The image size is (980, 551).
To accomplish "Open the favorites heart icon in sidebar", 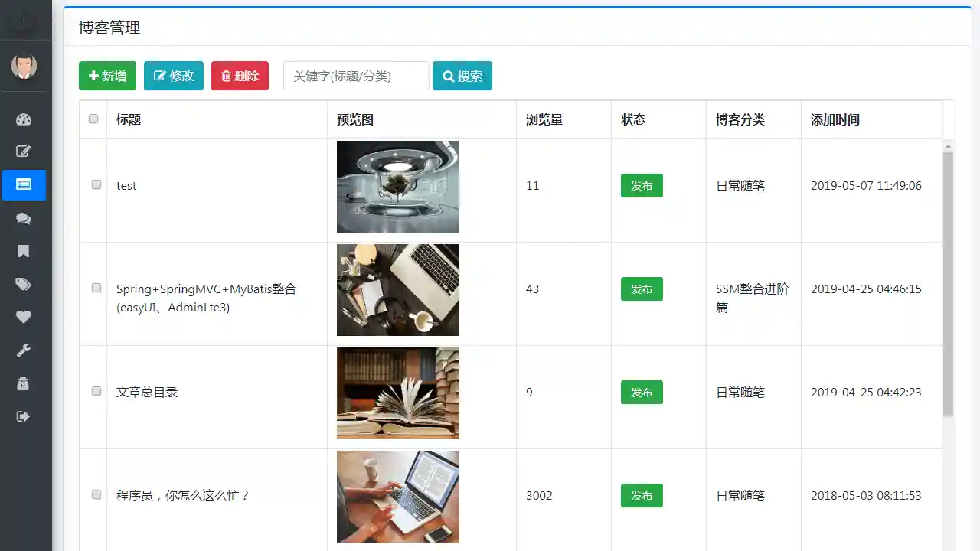I will [23, 317].
